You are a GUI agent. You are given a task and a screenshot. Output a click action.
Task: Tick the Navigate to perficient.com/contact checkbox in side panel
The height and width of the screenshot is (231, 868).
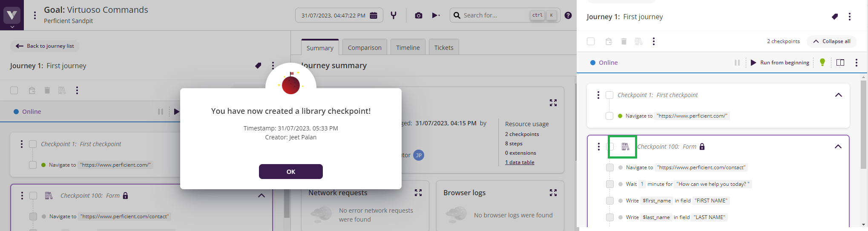point(610,167)
